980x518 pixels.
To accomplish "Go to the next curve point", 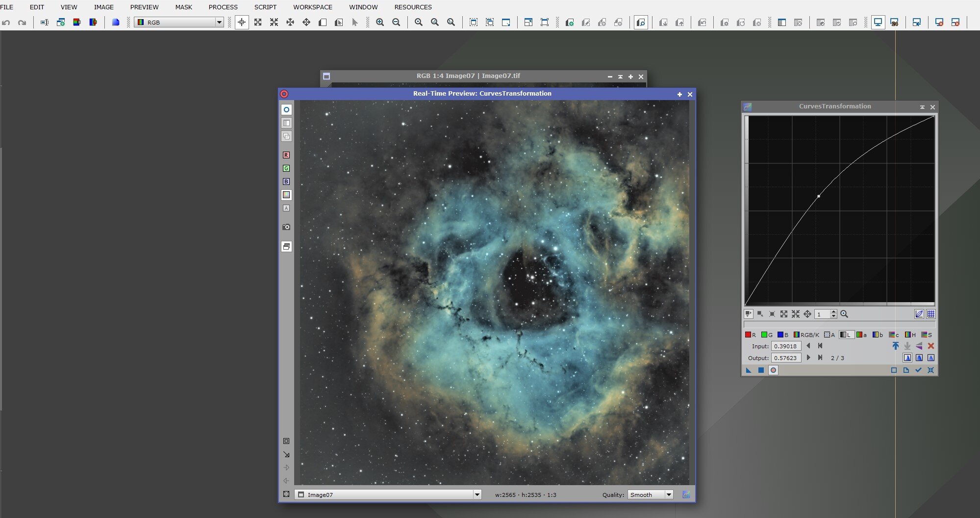I will coord(808,358).
